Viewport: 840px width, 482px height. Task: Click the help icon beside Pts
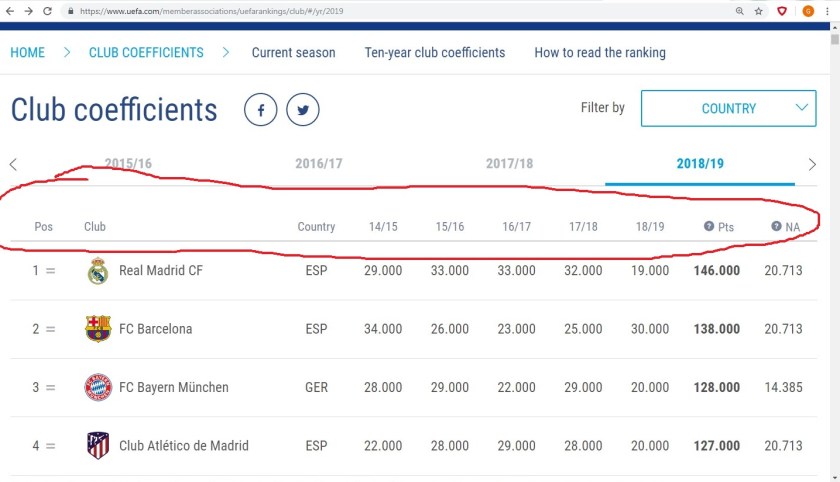tap(709, 227)
